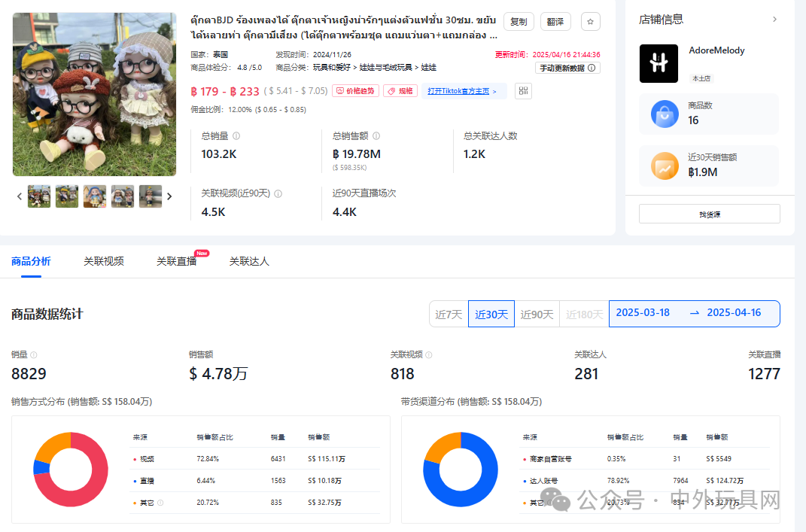Click the next arrow on product image carousel
The width and height of the screenshot is (806, 532).
click(x=169, y=196)
